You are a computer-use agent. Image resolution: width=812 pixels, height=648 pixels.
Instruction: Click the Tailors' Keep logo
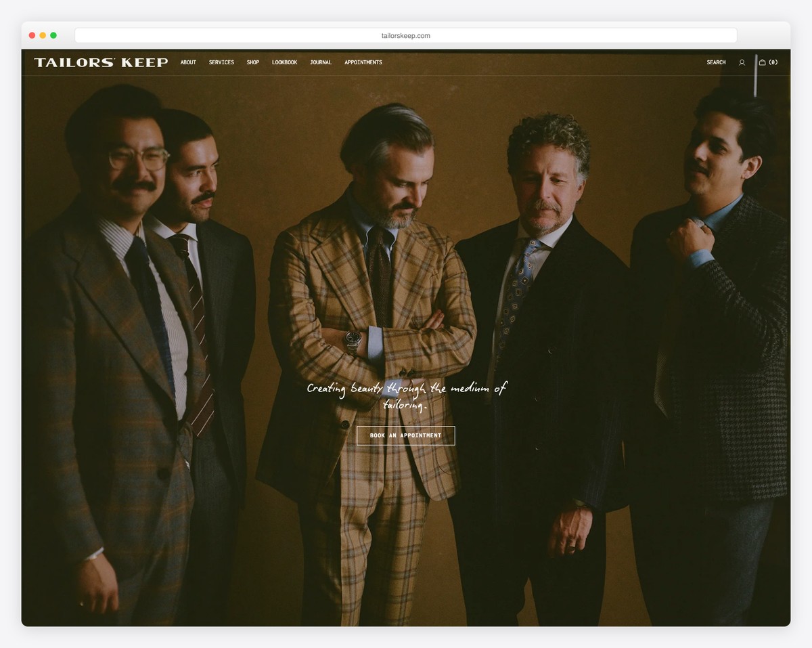pyautogui.click(x=101, y=62)
